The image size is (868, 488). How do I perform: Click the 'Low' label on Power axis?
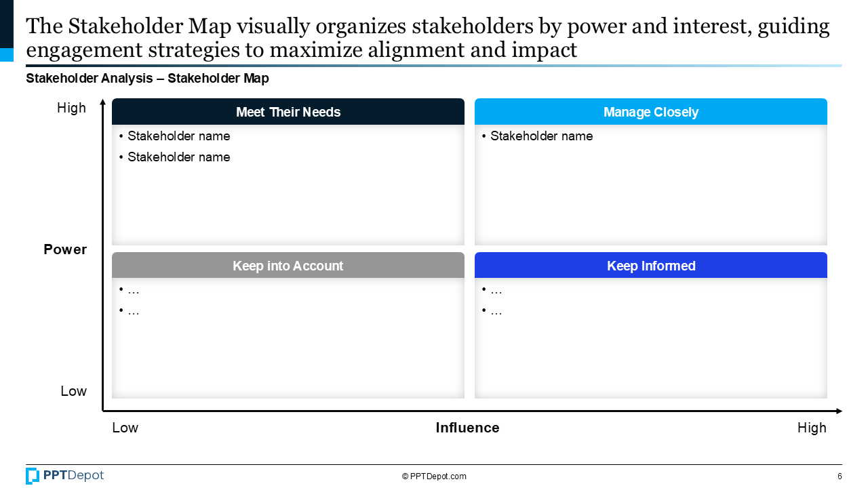pyautogui.click(x=74, y=391)
